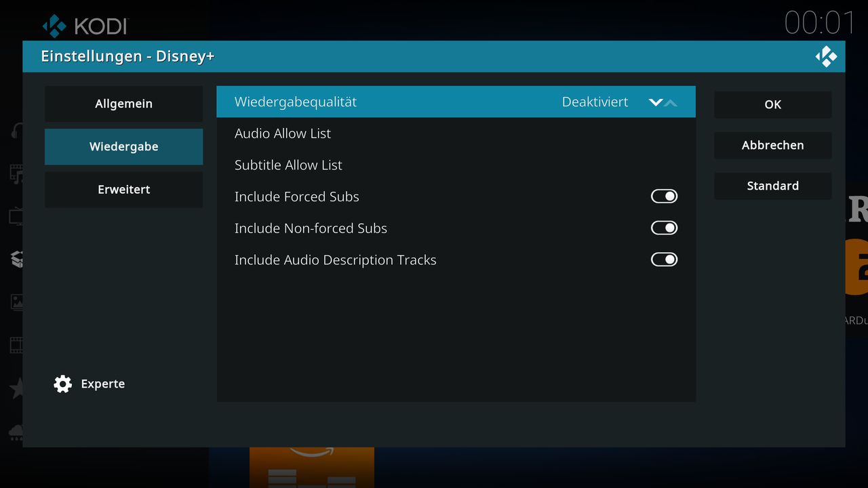The height and width of the screenshot is (488, 868).
Task: Click the up arrow for Wiedergabequalität
Action: pos(671,102)
